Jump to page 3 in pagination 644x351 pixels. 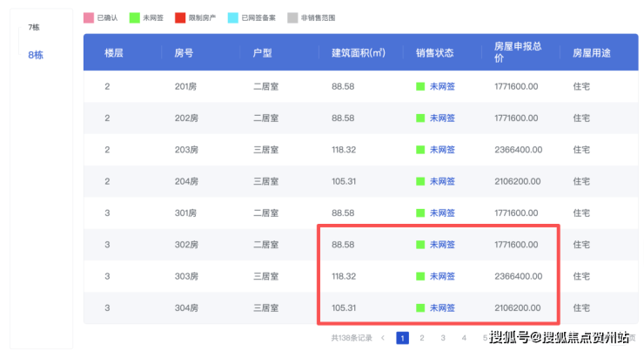coord(443,338)
